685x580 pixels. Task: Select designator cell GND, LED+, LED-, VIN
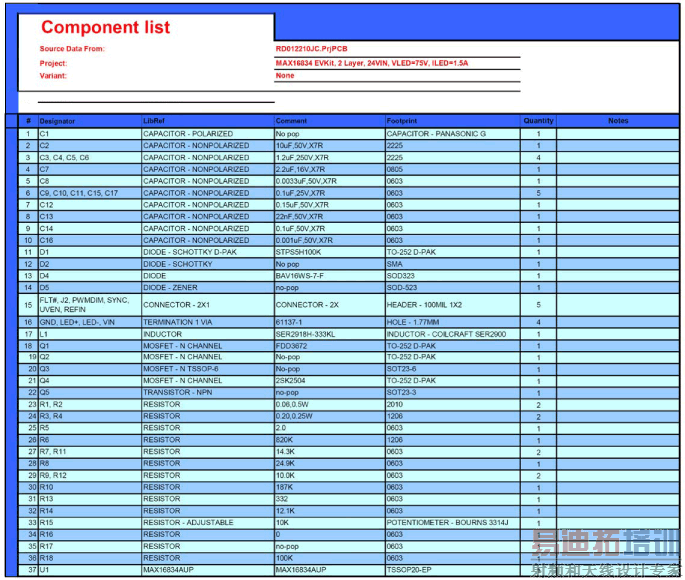tap(90, 322)
